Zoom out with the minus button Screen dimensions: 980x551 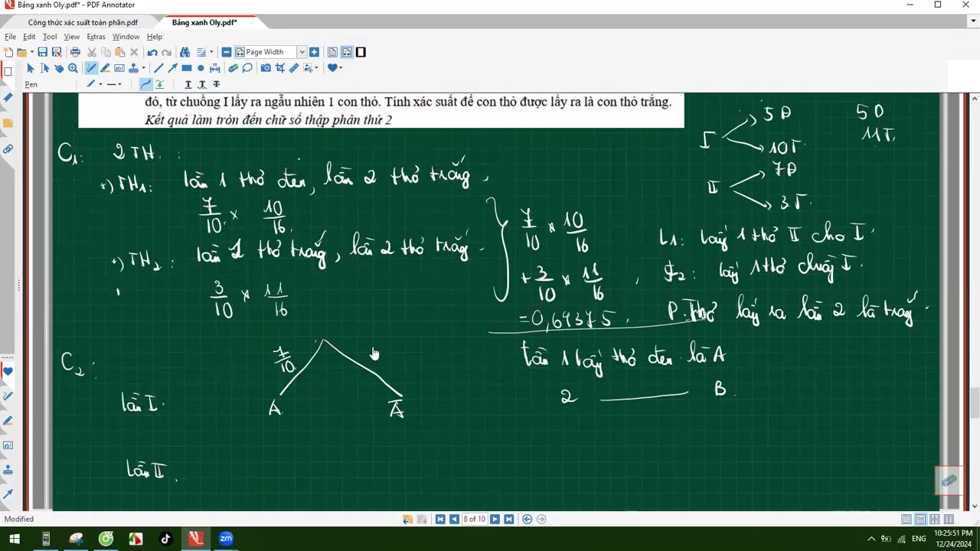227,52
